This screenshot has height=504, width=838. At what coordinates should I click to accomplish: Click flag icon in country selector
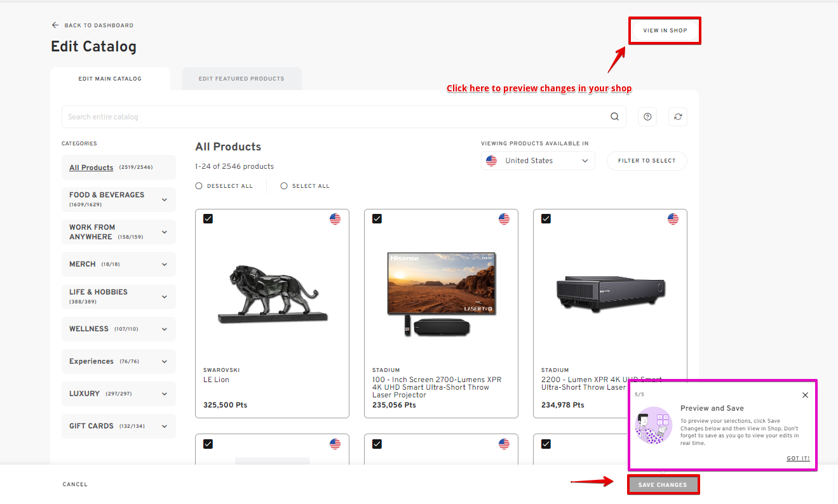[491, 161]
